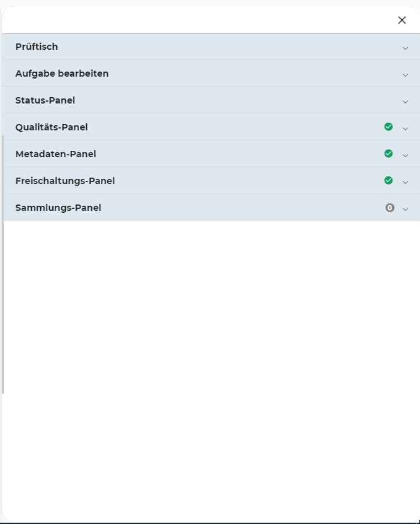420x524 pixels.
Task: Click the Sammlungs-Panel header label
Action: pos(58,208)
